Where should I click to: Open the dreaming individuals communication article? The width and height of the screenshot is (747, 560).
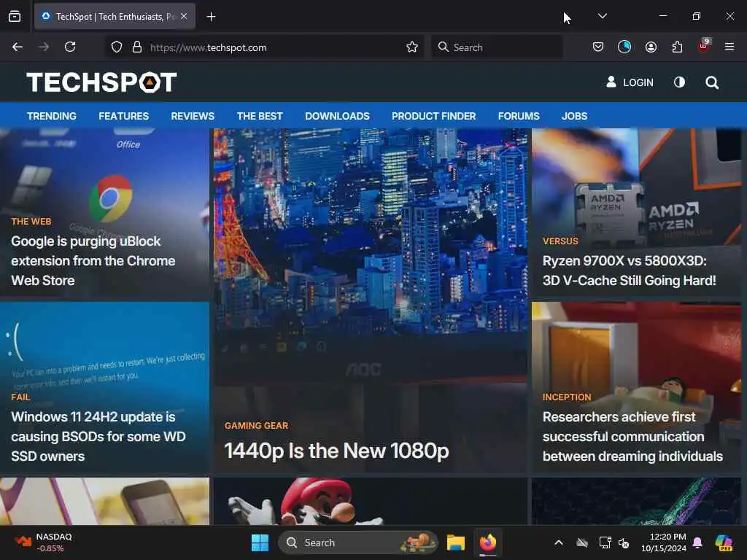[x=632, y=437]
